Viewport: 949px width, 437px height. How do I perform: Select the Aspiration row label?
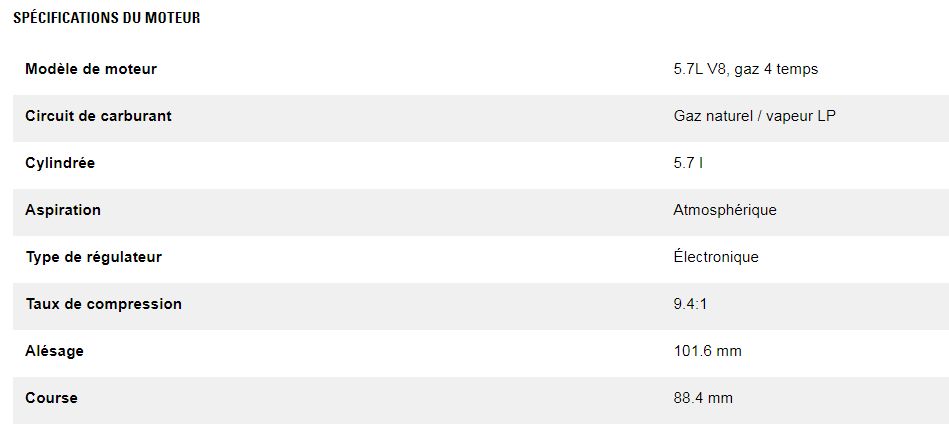point(63,210)
